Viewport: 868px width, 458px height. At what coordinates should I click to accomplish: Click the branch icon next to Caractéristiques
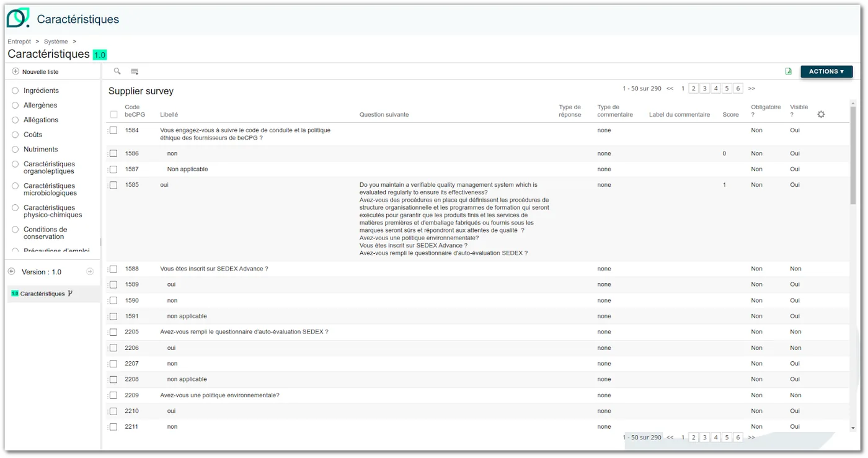pos(70,294)
